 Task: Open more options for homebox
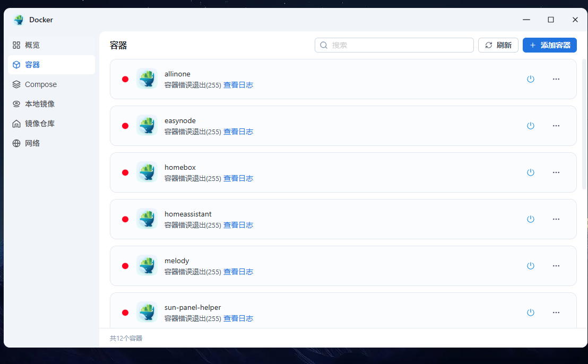556,172
